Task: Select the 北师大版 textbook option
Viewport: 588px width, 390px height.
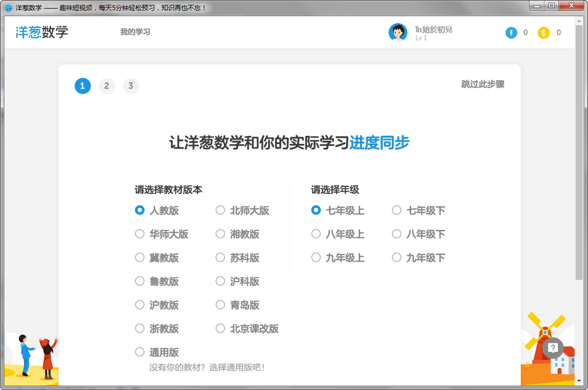Action: pos(220,211)
